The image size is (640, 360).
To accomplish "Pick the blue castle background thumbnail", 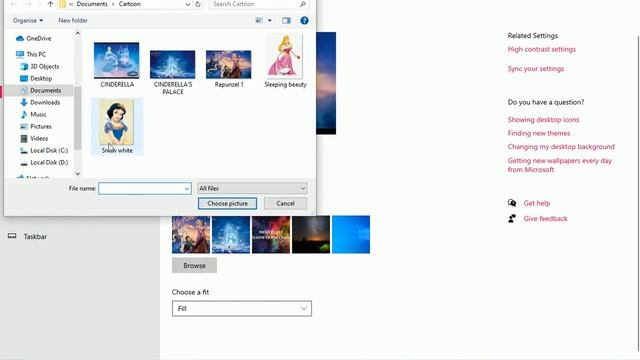I will click(x=231, y=235).
